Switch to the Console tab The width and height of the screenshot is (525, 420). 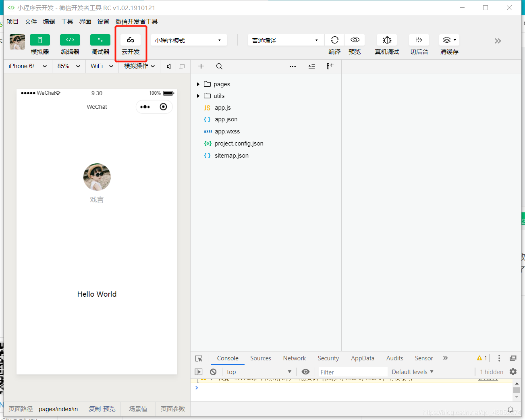coord(228,358)
